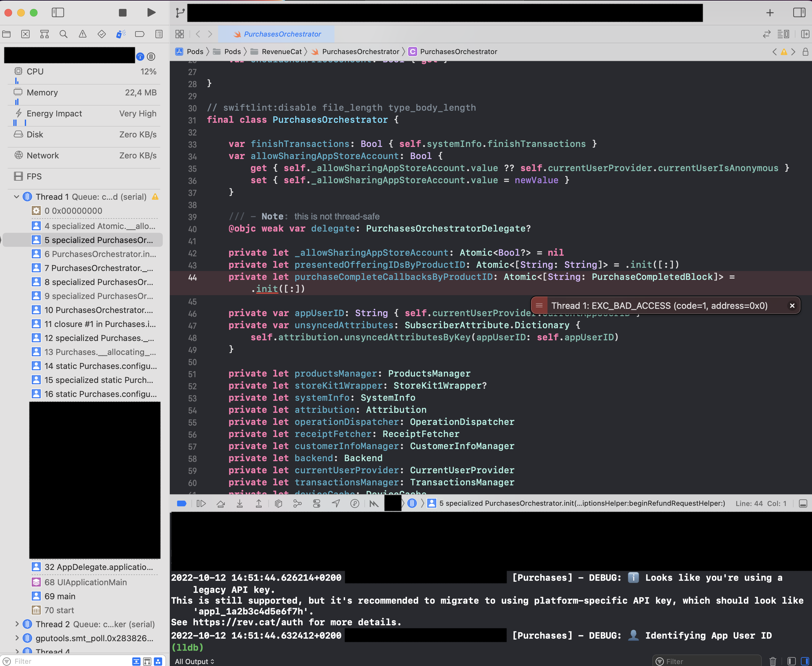Screen dimensions: 812x666
Task: Click the Step Into debug button
Action: pos(240,503)
